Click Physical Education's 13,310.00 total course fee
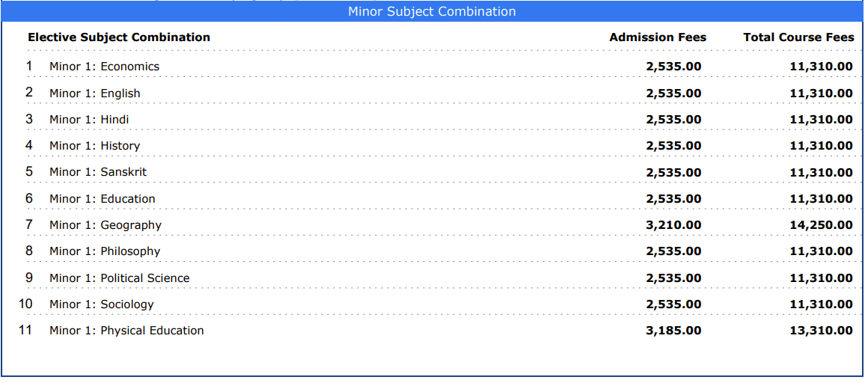868x383 pixels. 821,331
